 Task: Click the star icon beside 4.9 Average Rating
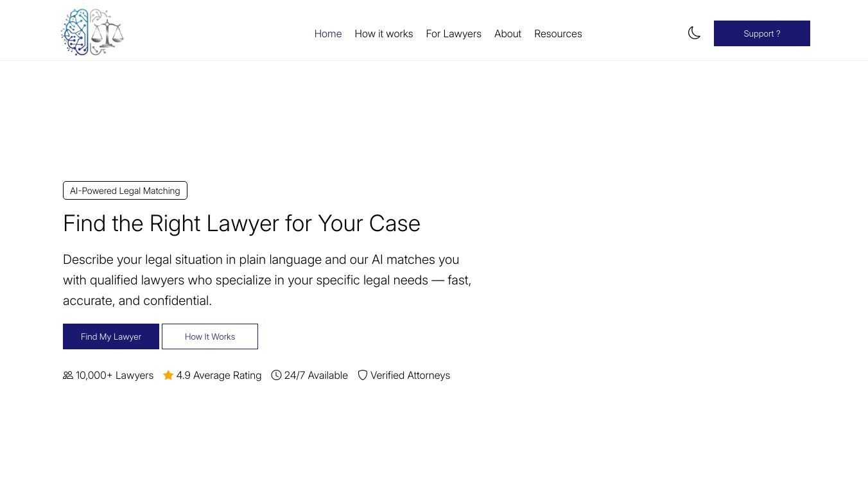coord(168,375)
